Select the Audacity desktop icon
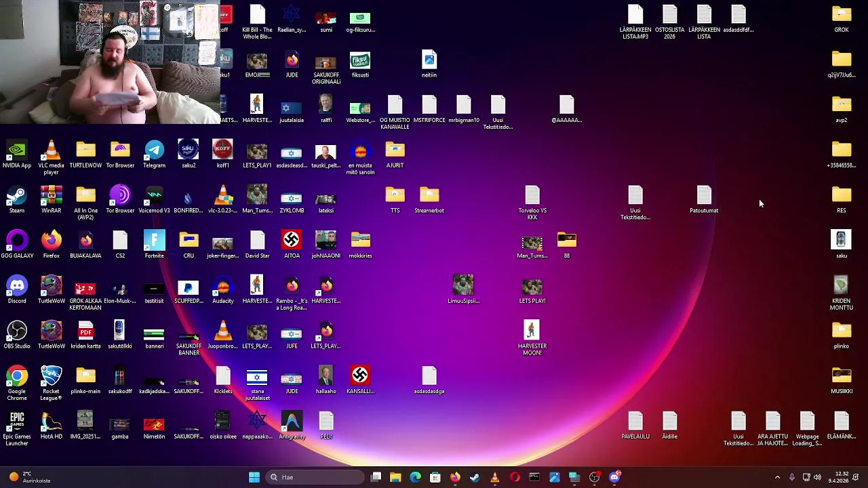This screenshot has height=488, width=868. (222, 290)
